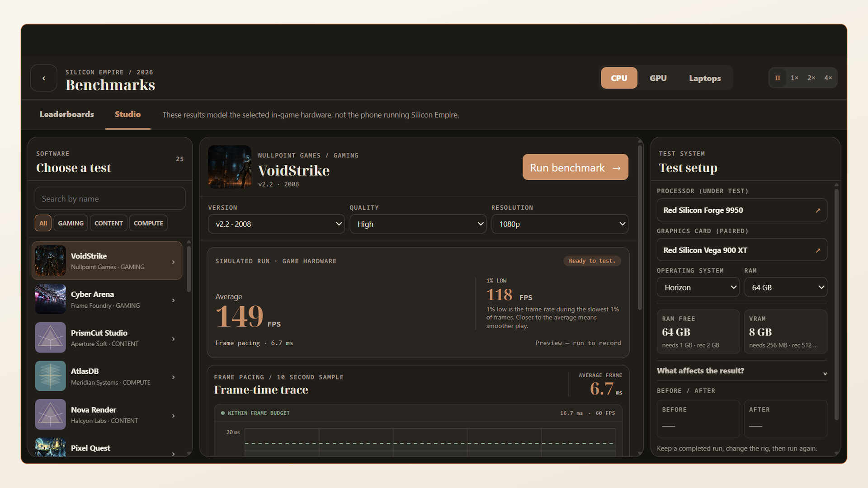The image size is (868, 488).
Task: Click PrismCut Studio row chevron
Action: point(173,339)
